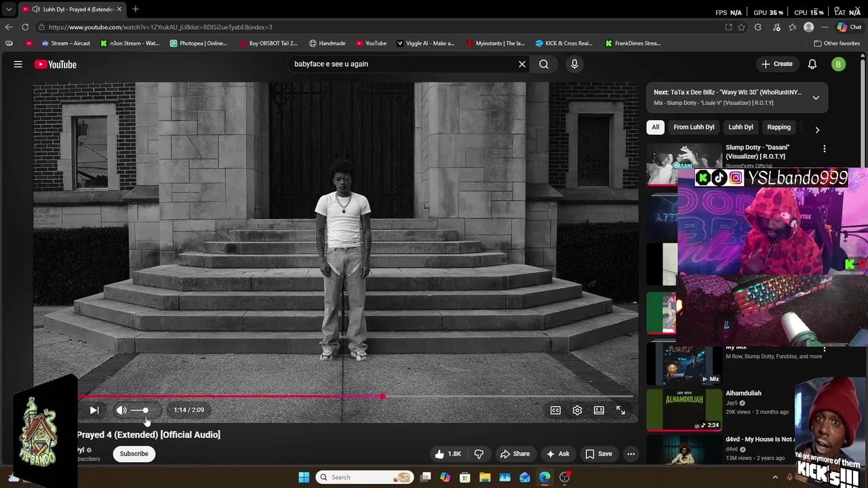Open OBS Studio from the taskbar

(565, 477)
